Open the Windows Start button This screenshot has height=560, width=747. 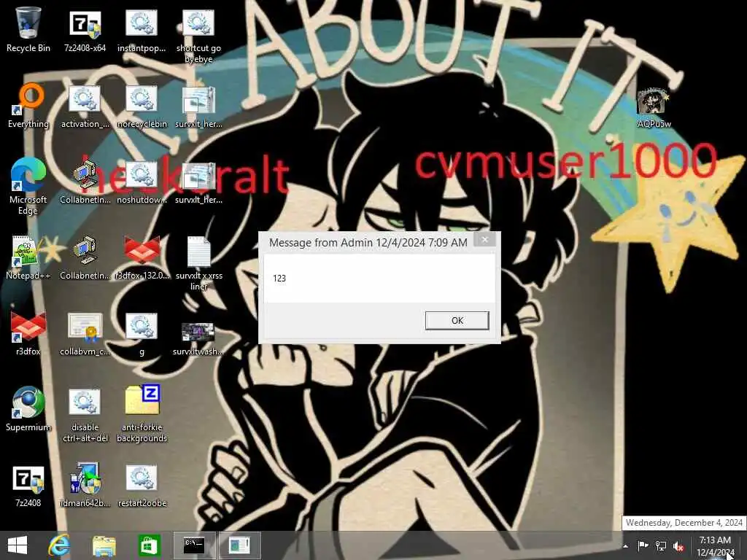(18, 545)
